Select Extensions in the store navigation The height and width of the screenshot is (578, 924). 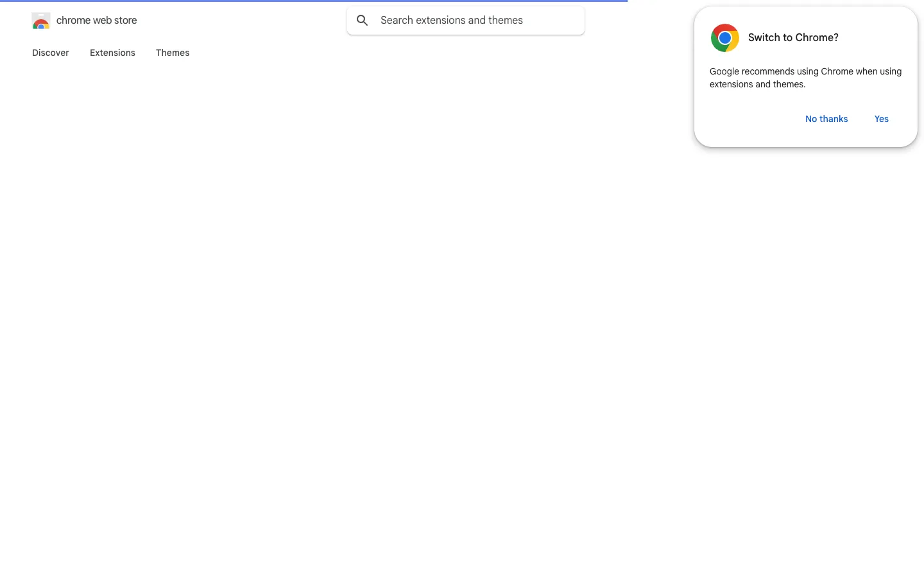tap(112, 53)
